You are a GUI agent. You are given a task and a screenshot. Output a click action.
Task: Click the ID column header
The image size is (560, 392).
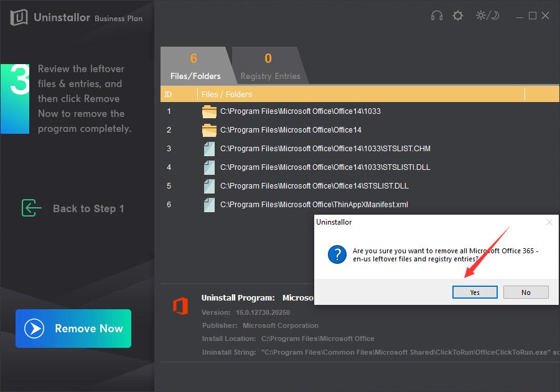click(x=179, y=94)
